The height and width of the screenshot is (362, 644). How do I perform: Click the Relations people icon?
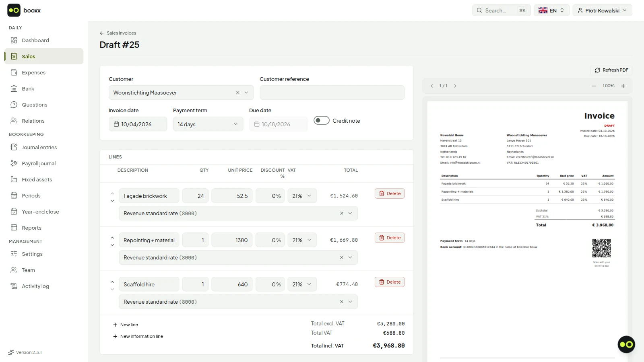click(x=14, y=121)
